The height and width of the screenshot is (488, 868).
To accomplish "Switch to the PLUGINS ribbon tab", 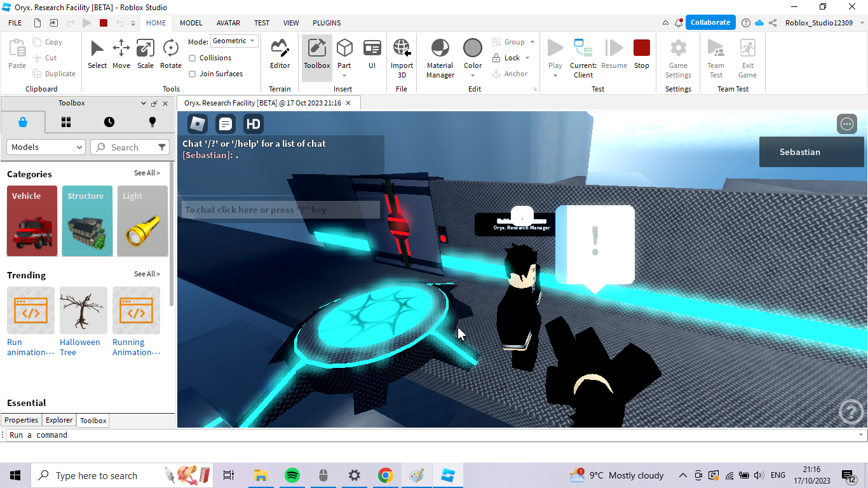I will [327, 23].
